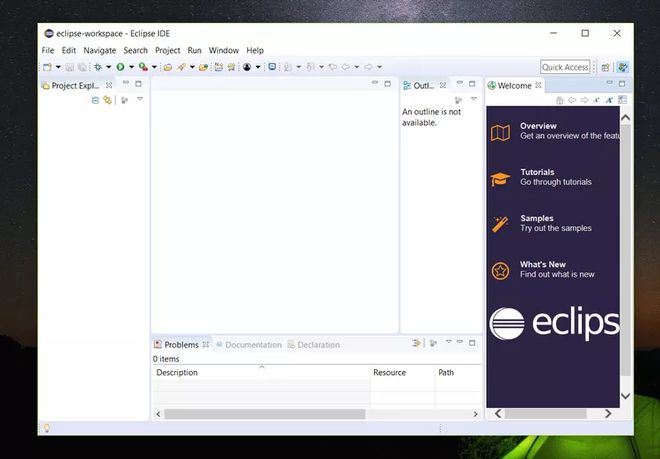Click the enlarge font size icon in Welcome
The width and height of the screenshot is (660, 459).
coord(609,100)
